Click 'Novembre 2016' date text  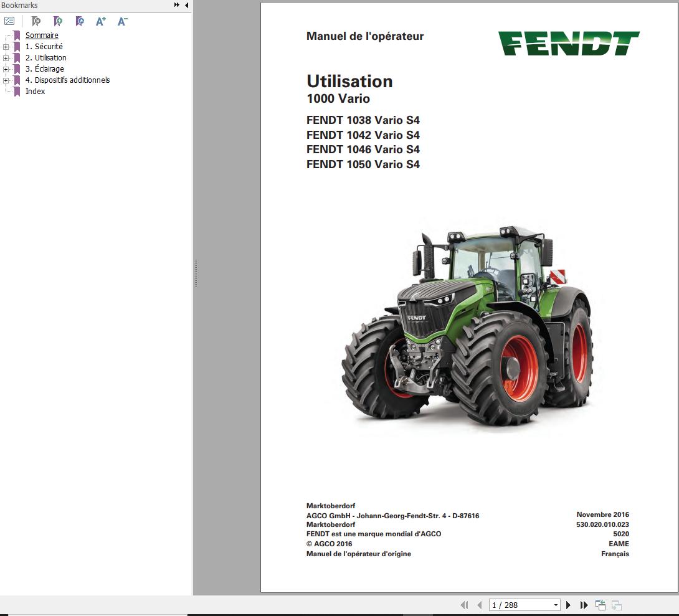(x=602, y=514)
